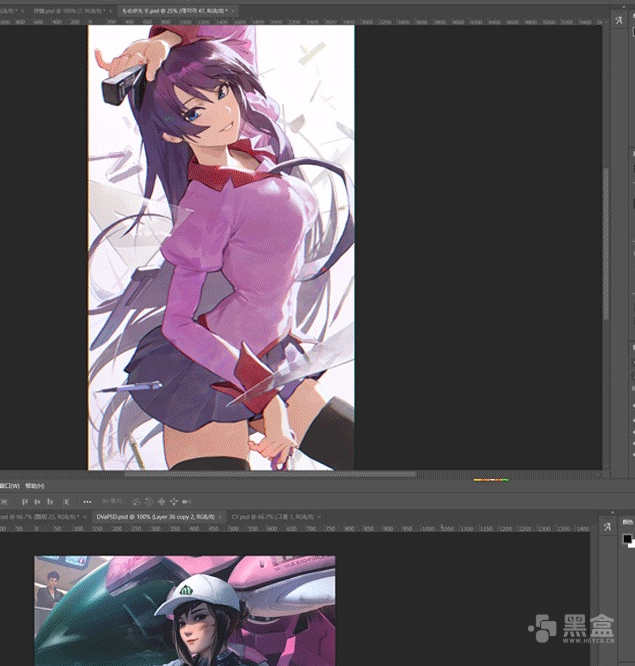
Task: Click the black foreground color swatch
Action: click(x=627, y=539)
